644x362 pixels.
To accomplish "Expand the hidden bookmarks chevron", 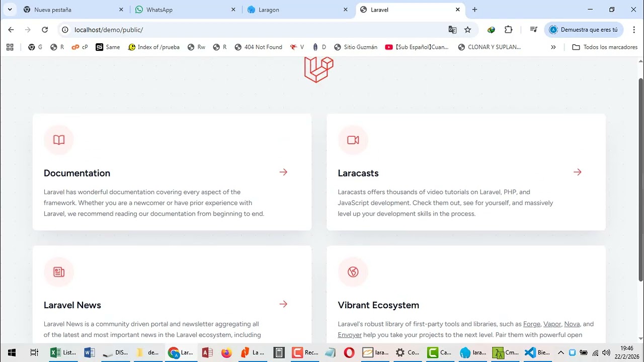I will click(x=553, y=47).
